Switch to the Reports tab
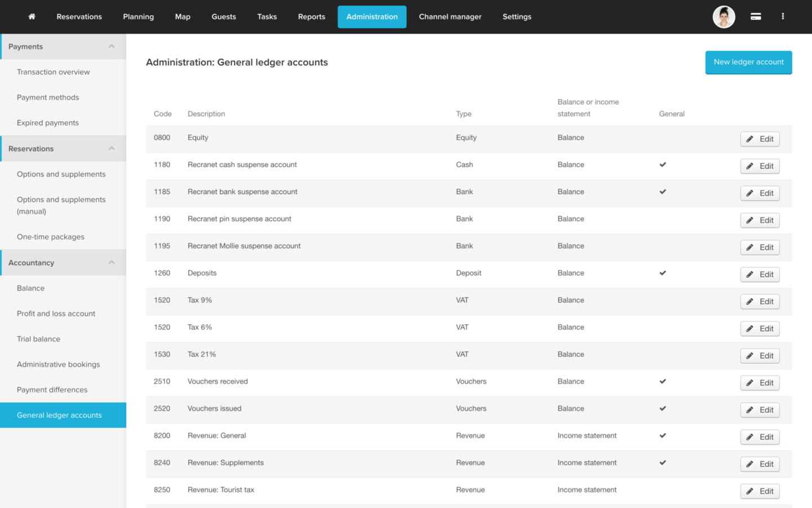 pyautogui.click(x=311, y=17)
